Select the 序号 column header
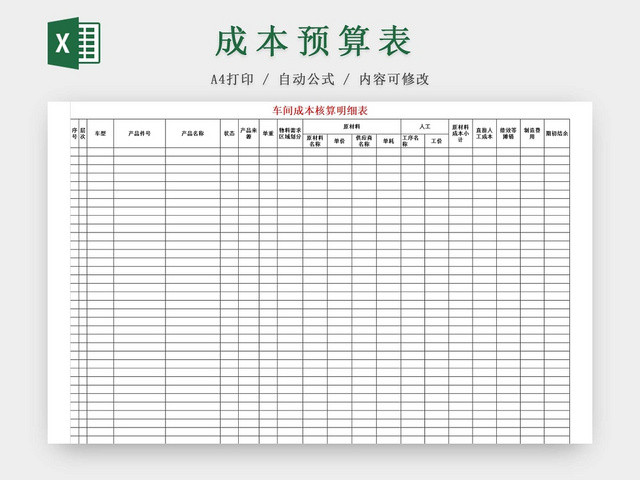The width and height of the screenshot is (640, 480). (x=75, y=133)
